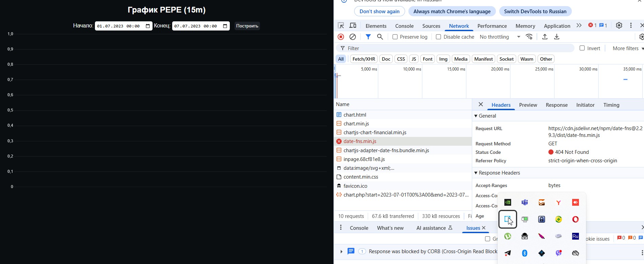Click the NVIDIA tray icon

pos(508,202)
